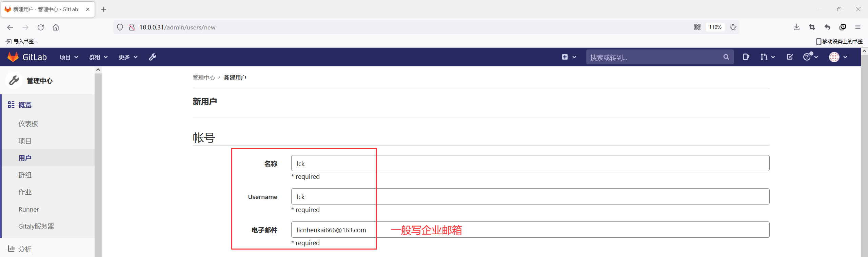Click the 管理中心 wrench sidebar icon
This screenshot has height=257, width=868.
click(x=14, y=81)
